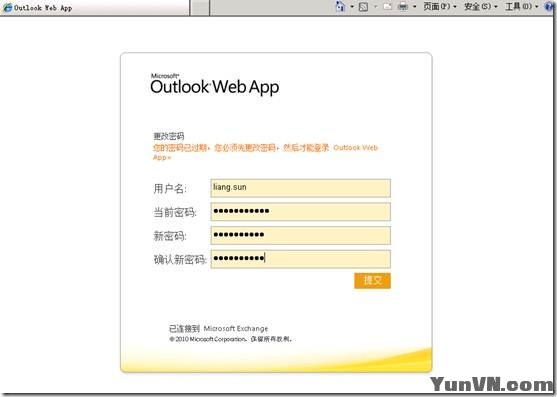Screen dimensions: 557x397
Task: Click the Print icon in the toolbar
Action: click(x=403, y=6)
